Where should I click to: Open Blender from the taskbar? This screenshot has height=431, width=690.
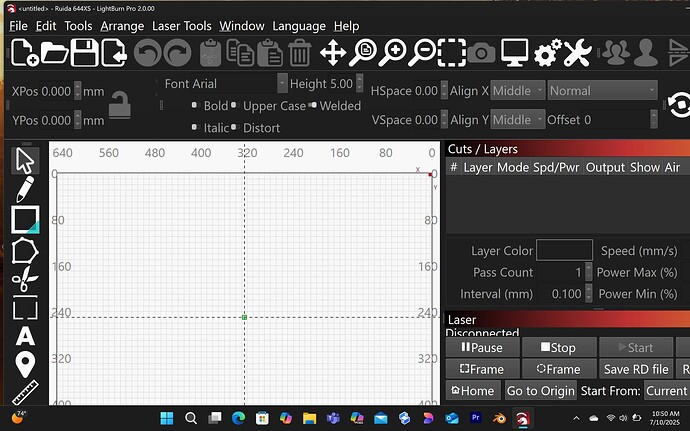pos(499,418)
